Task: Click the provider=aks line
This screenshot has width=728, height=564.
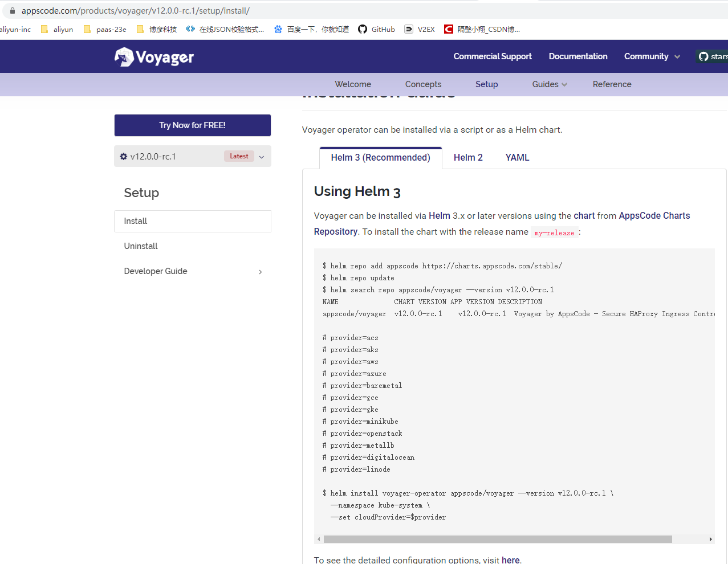Action: pos(351,350)
